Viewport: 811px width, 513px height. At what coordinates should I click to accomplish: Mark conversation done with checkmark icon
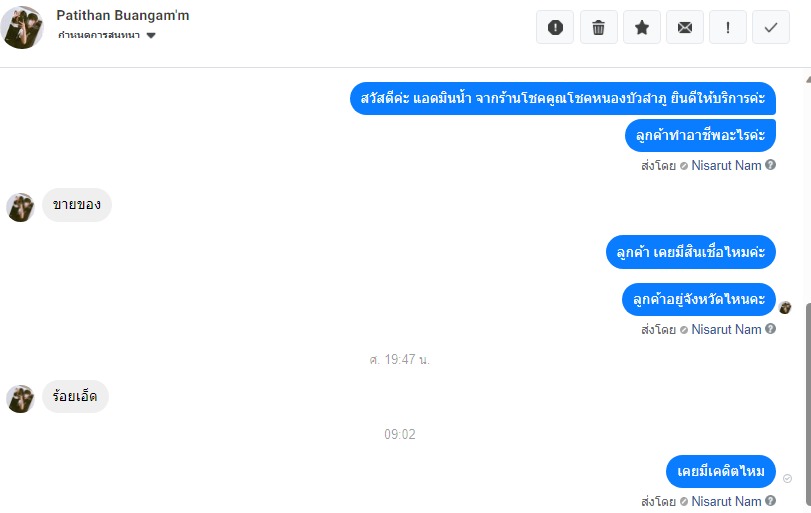coord(771,27)
